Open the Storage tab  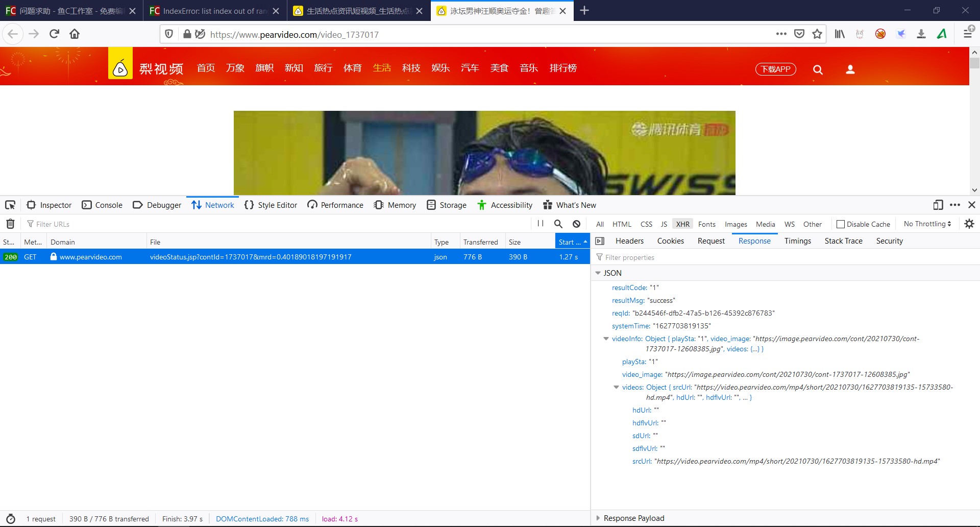pos(447,205)
